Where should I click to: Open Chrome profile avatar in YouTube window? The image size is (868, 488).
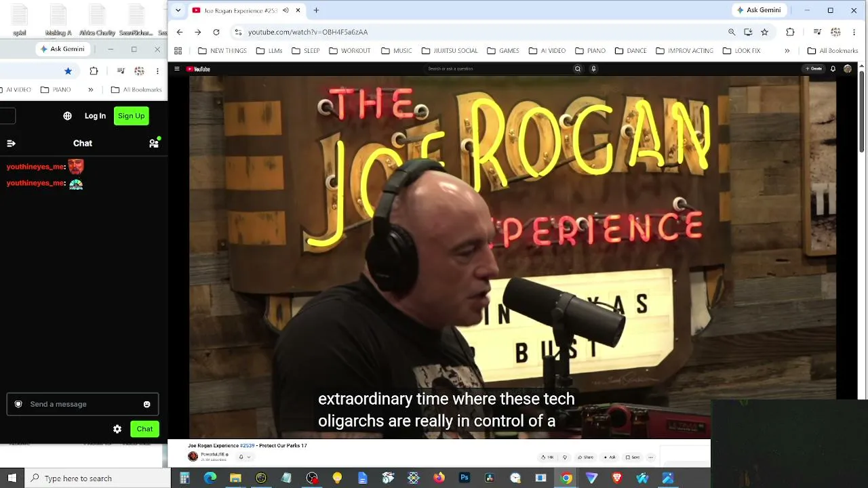coord(835,32)
